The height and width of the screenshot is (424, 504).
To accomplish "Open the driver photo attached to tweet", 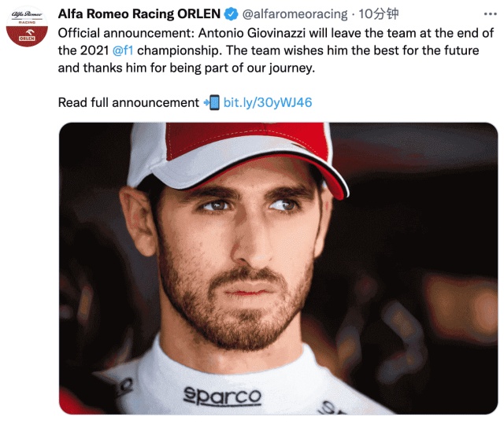I will (278, 267).
